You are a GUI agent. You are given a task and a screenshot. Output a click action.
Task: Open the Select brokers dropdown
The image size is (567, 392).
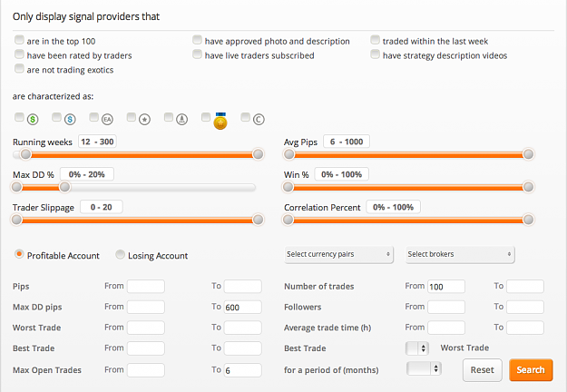460,255
